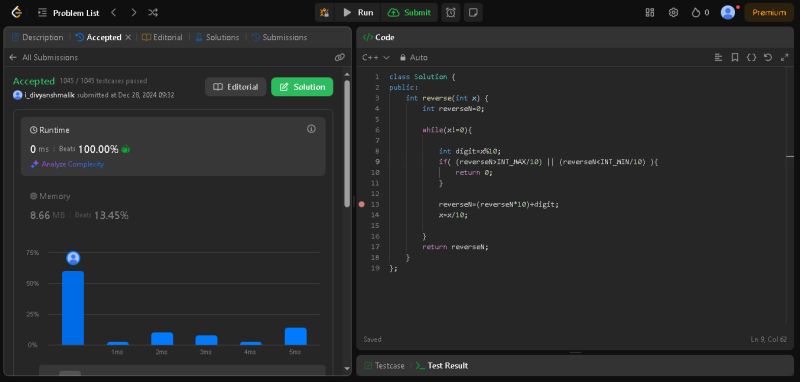This screenshot has height=382, width=800.
Task: Open the Testcase tab
Action: coord(385,366)
